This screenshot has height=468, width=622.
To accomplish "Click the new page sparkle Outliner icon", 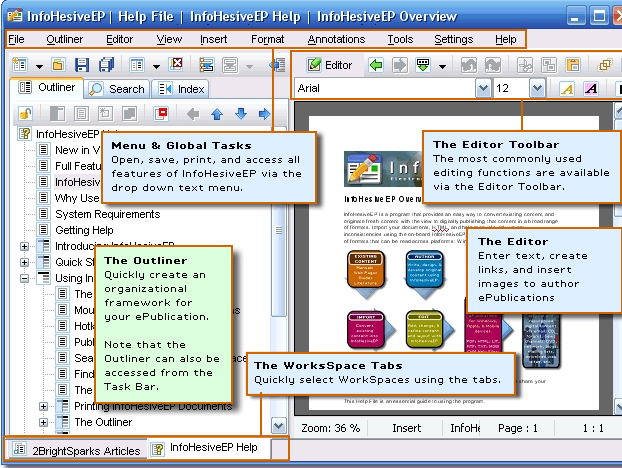I will coord(105,114).
